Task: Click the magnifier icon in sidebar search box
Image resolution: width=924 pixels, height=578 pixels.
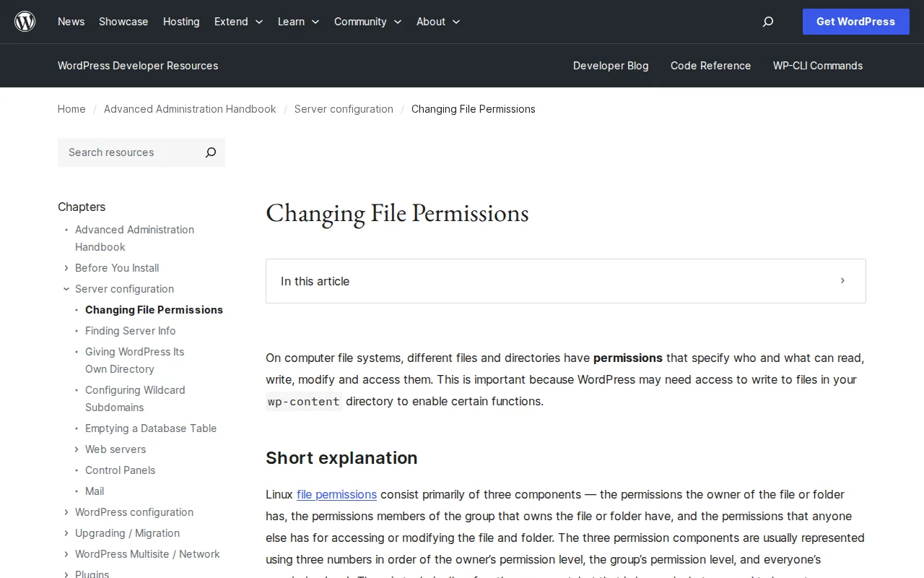Action: point(210,152)
